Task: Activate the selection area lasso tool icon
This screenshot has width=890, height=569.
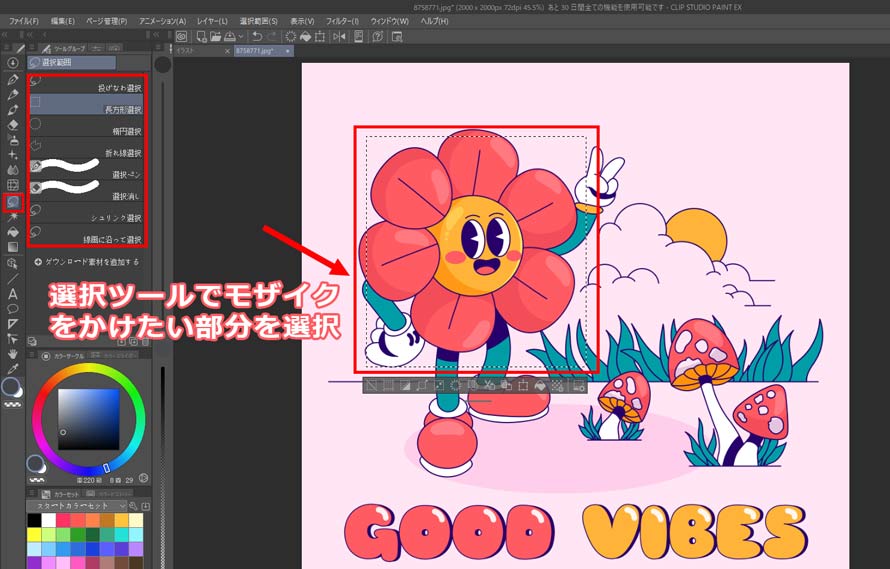Action: 12,202
